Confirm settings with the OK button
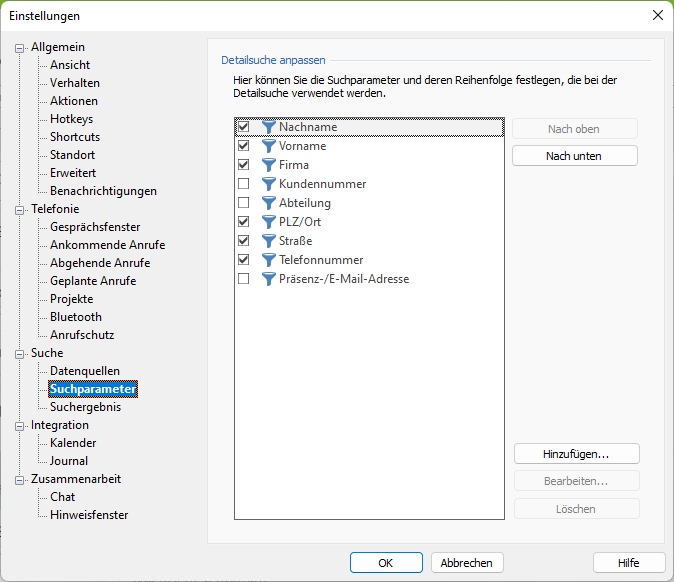 tap(386, 562)
